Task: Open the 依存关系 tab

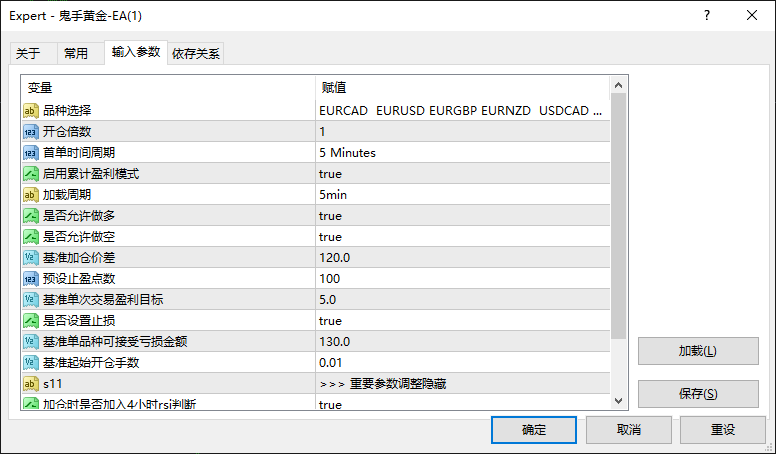Action: tap(196, 53)
